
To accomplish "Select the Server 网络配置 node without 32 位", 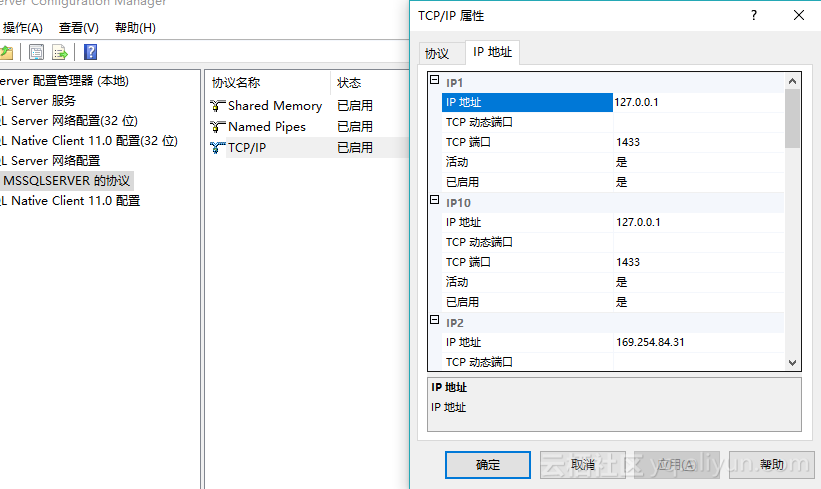I will [50, 161].
